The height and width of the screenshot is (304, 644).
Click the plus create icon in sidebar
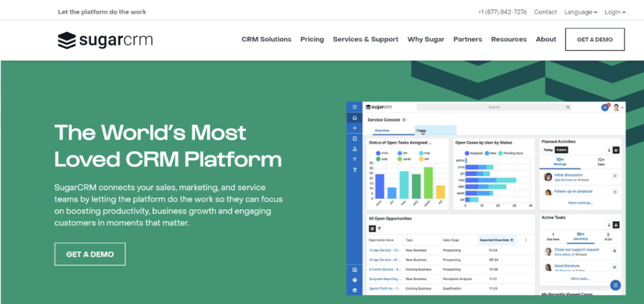point(355,128)
